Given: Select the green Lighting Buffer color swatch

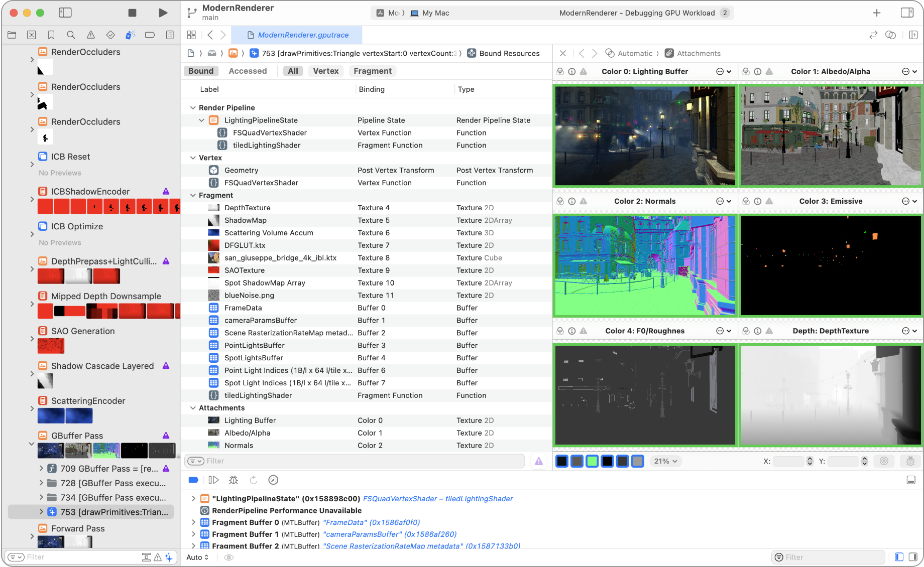Looking at the screenshot, I should point(592,461).
